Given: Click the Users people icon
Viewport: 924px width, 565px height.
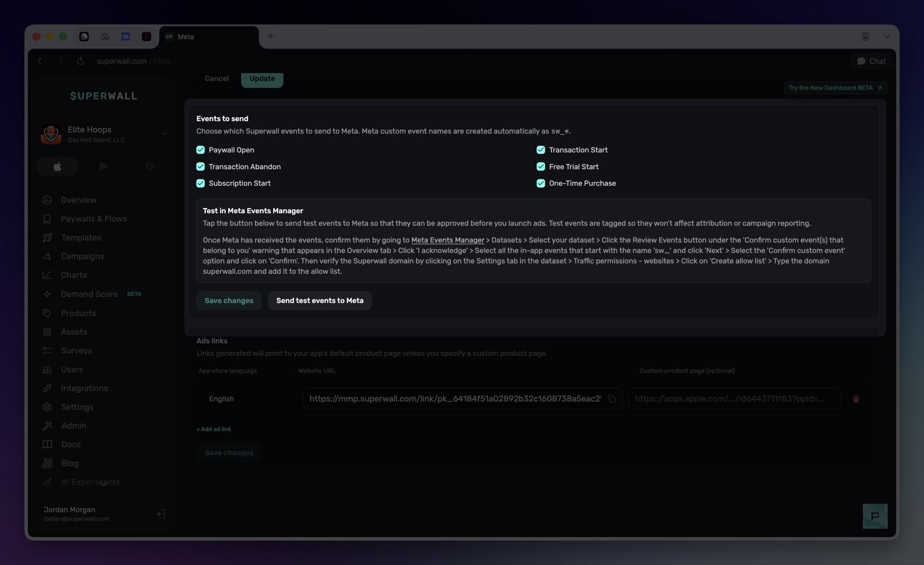Looking at the screenshot, I should (x=47, y=369).
